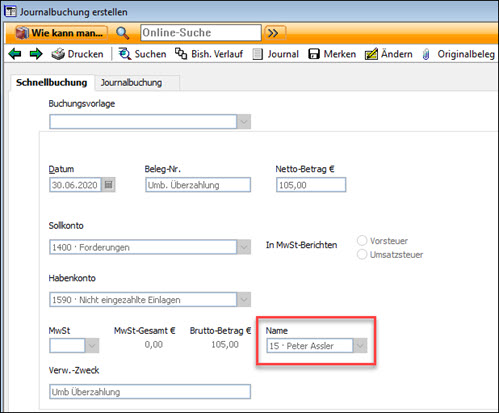The height and width of the screenshot is (413, 499).
Task: Open the Journal from toolbar
Action: pos(276,54)
